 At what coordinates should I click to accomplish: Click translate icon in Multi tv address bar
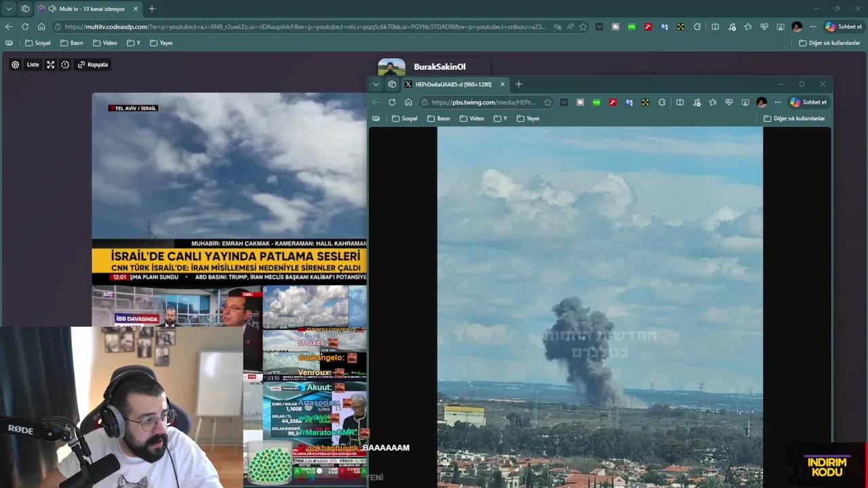point(557,26)
